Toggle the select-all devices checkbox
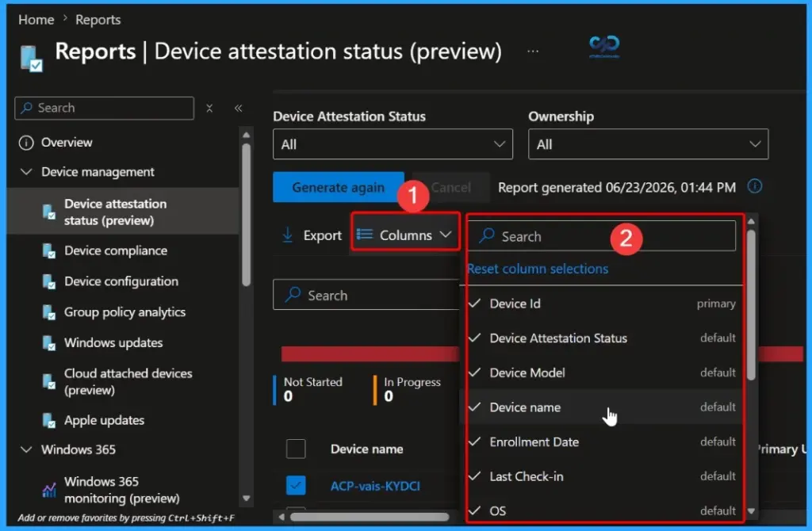Viewport: 812px width, 531px height. pos(296,449)
